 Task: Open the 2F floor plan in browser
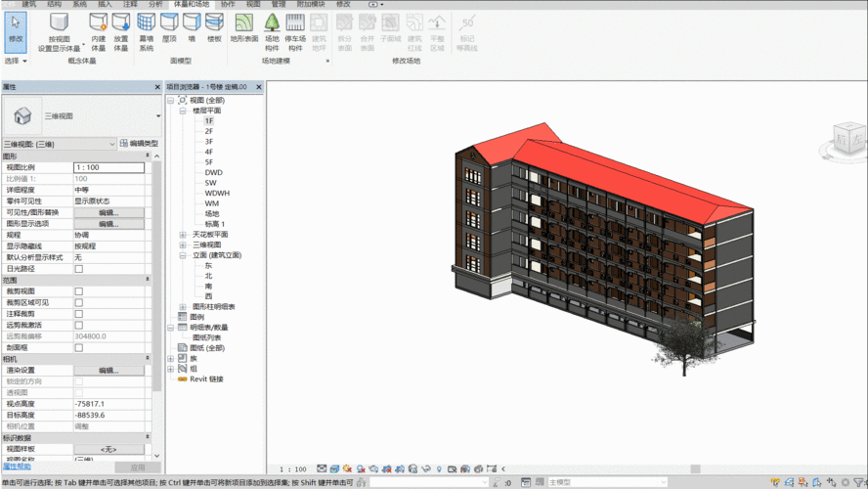(209, 131)
